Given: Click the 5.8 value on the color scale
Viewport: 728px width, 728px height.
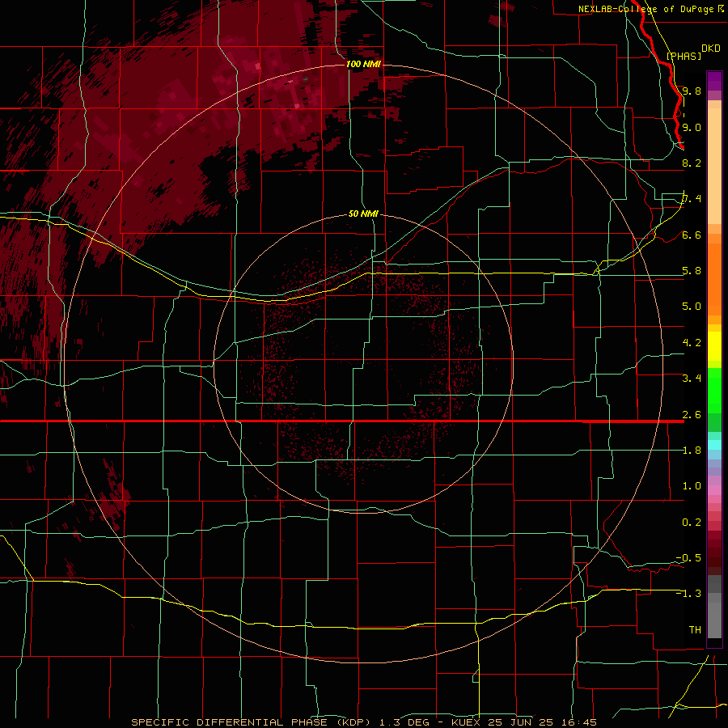Looking at the screenshot, I should (x=692, y=271).
